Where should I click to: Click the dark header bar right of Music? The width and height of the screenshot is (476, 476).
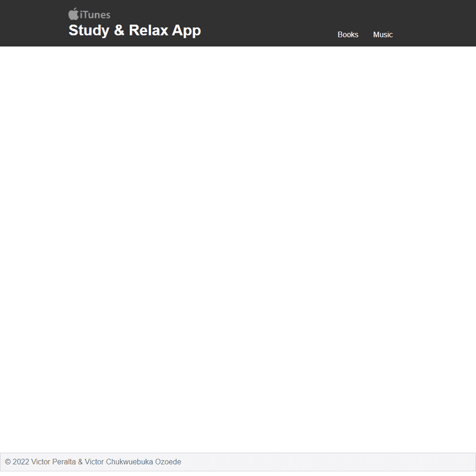[x=437, y=23]
